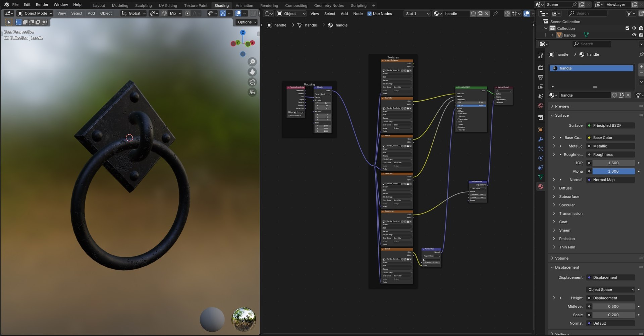The height and width of the screenshot is (336, 644).
Task: Click fake user shield icon in node editor header
Action: 473,14
